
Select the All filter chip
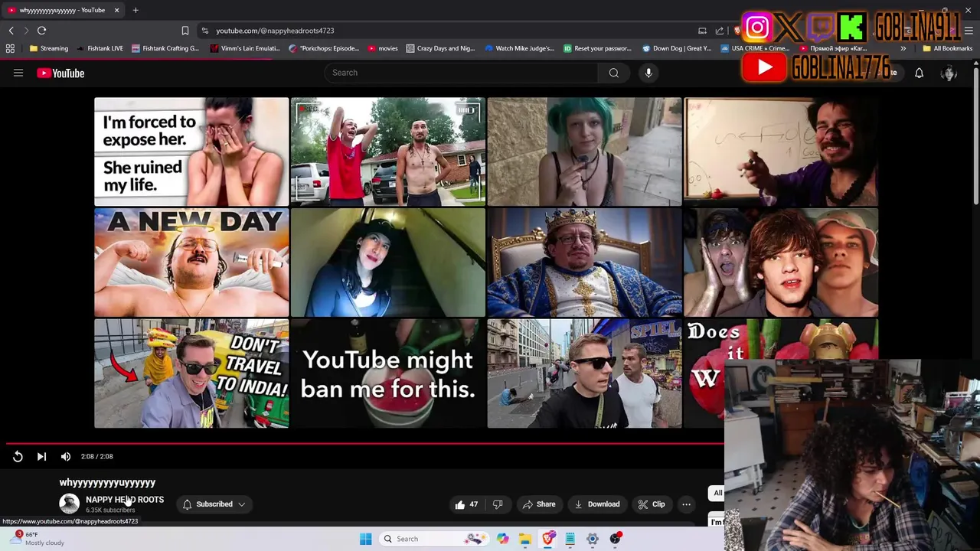coord(717,493)
